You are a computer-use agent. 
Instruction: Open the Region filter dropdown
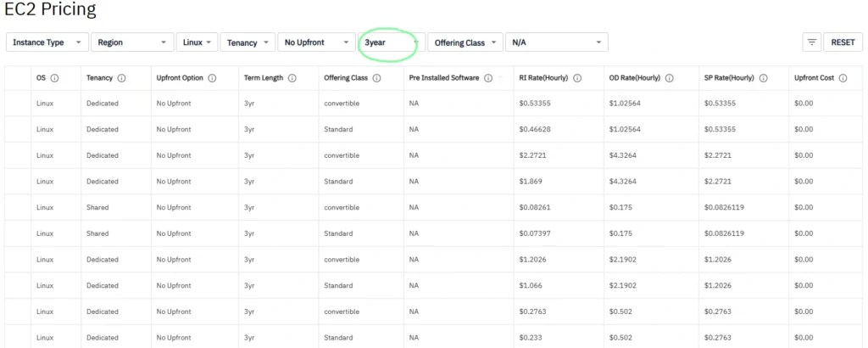132,42
